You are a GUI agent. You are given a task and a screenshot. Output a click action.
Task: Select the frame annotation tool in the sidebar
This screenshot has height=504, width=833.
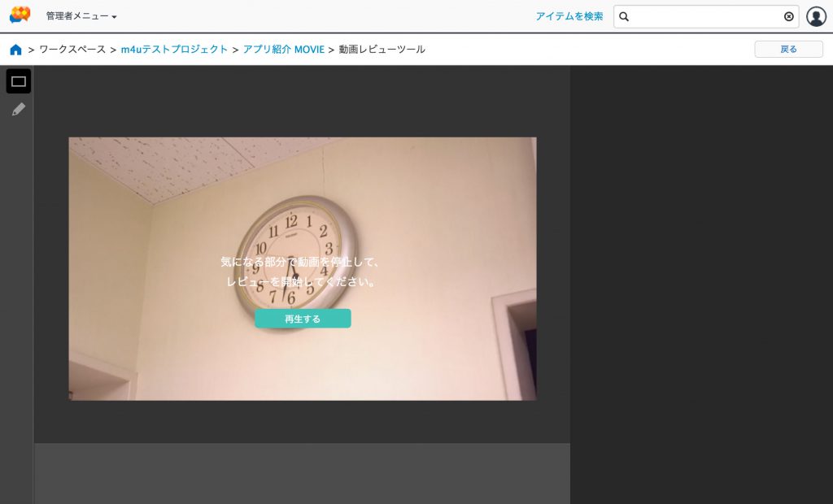pyautogui.click(x=18, y=81)
